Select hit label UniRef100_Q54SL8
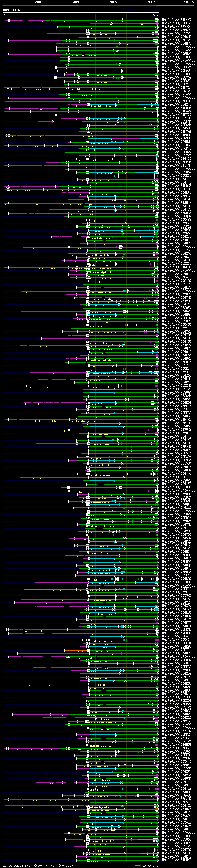Screen dimensions: 197x868 177,680
